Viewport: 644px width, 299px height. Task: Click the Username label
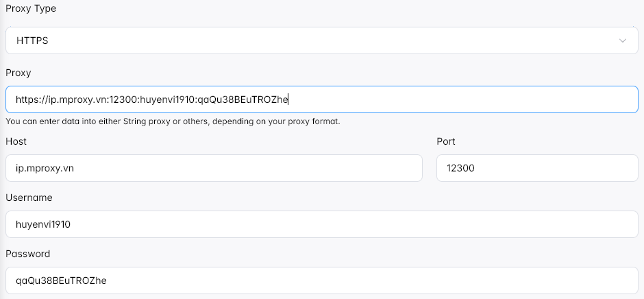(29, 198)
